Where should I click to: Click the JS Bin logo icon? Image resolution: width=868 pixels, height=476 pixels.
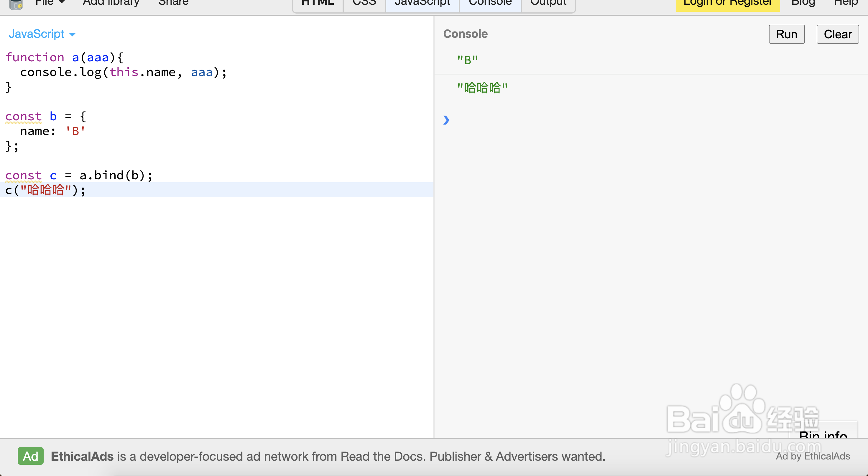pos(16,4)
